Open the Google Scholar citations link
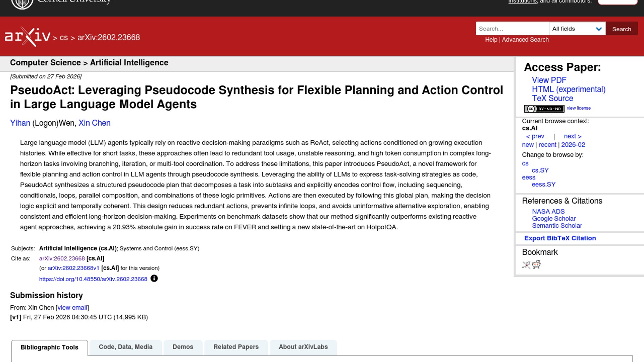 click(x=553, y=219)
